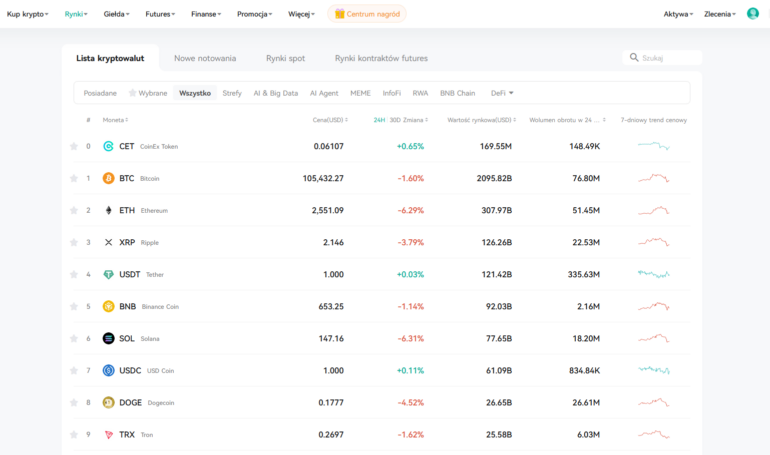View the BTC 7-day trend chart
This screenshot has height=455, width=770.
(653, 178)
